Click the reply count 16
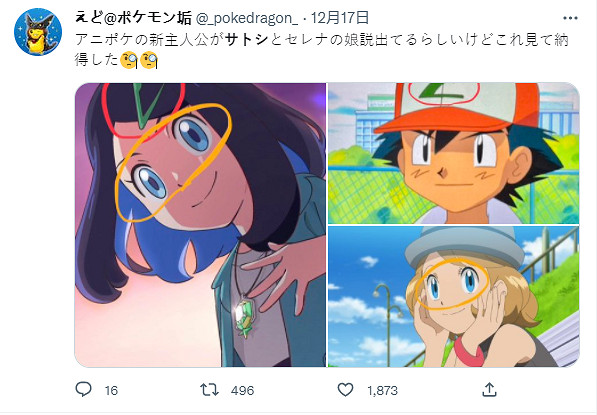 pyautogui.click(x=111, y=391)
